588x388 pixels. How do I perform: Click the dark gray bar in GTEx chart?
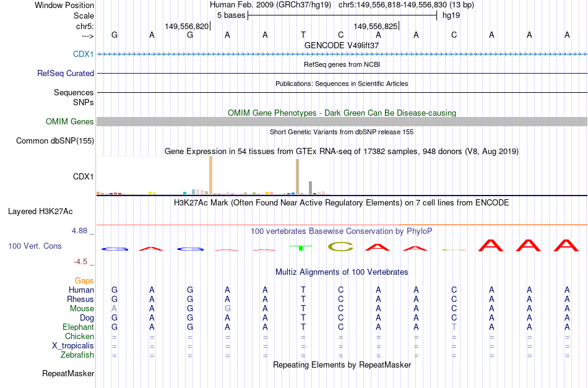[311, 188]
